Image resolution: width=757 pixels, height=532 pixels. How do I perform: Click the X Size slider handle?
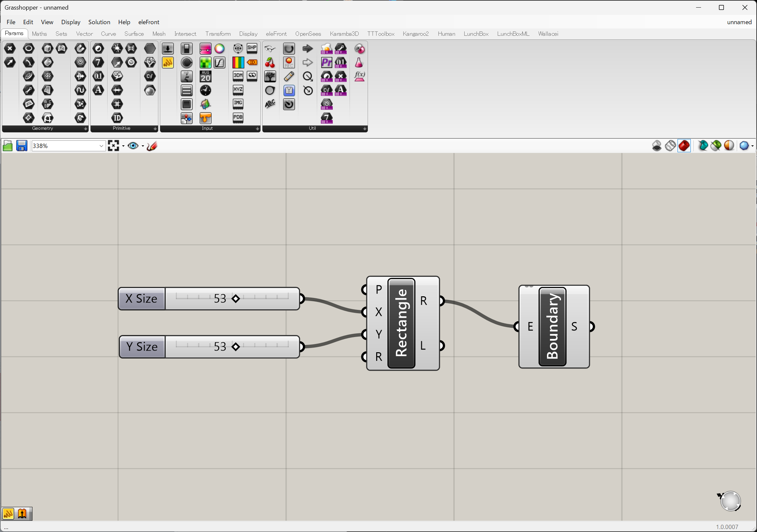235,299
